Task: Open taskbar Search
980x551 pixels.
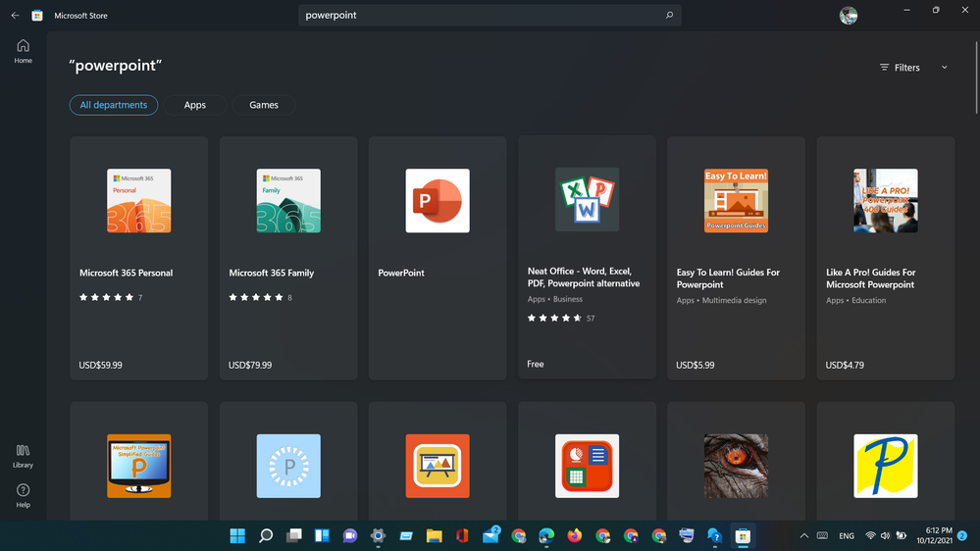Action: (x=266, y=535)
